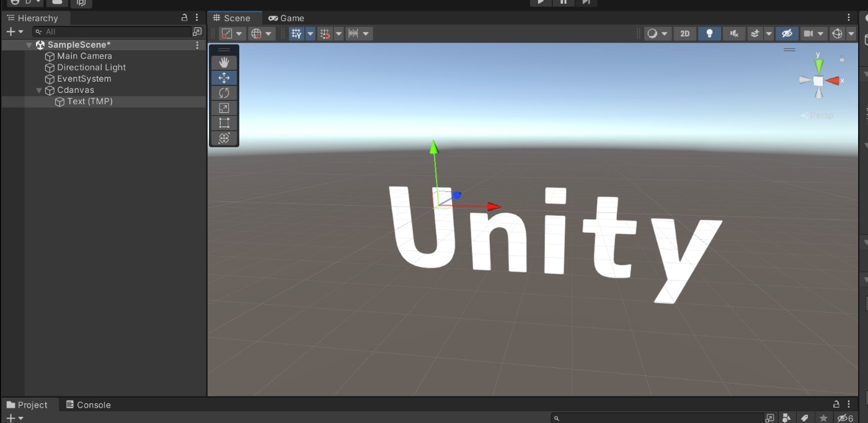Image resolution: width=868 pixels, height=423 pixels.
Task: Click the Hierarchy search-by-type icon
Action: 197,32
